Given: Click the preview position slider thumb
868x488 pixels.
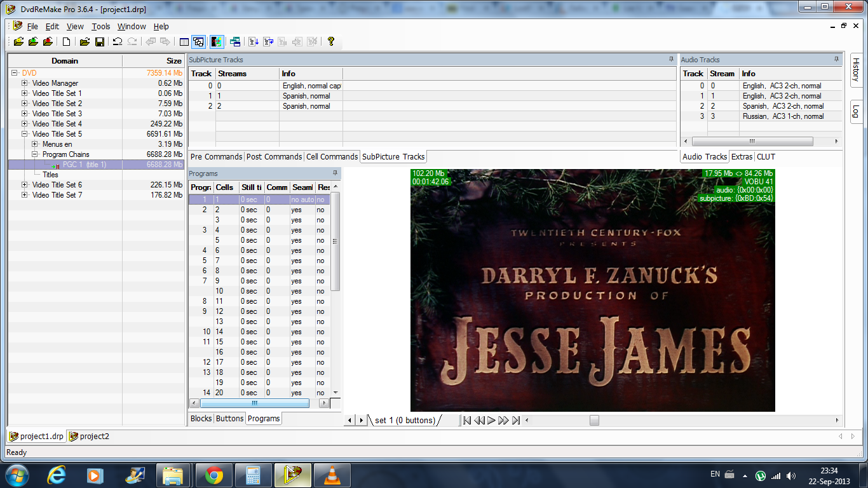Looking at the screenshot, I should 594,421.
